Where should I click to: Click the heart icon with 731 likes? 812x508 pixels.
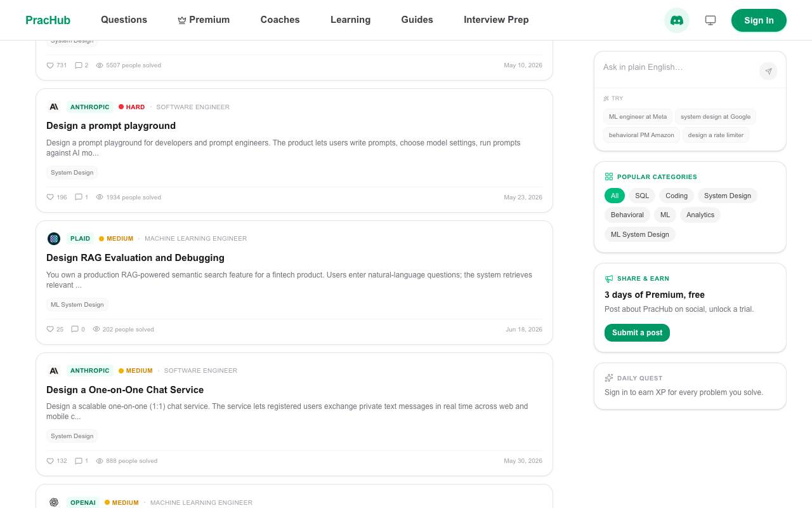point(50,65)
